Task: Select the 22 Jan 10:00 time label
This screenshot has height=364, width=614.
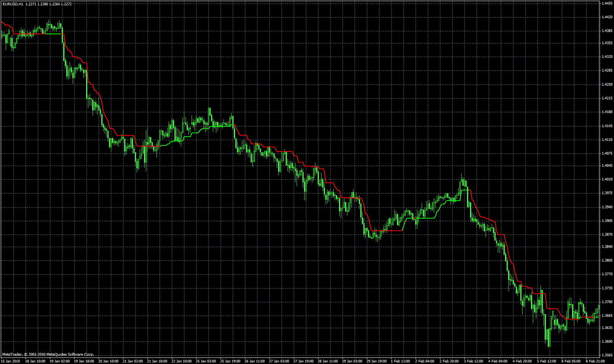Action: 181,361
